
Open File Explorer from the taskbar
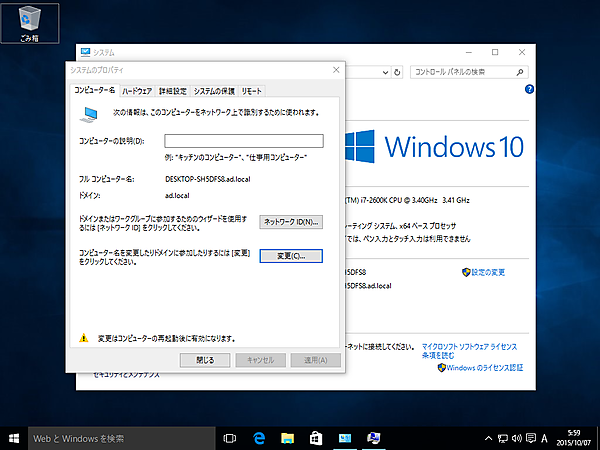287,438
